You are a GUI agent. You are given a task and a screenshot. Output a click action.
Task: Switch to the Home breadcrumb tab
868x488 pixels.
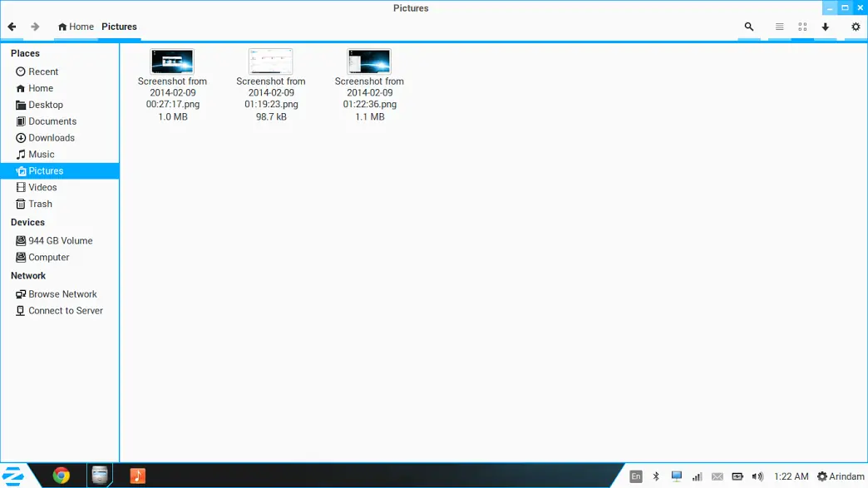point(76,27)
